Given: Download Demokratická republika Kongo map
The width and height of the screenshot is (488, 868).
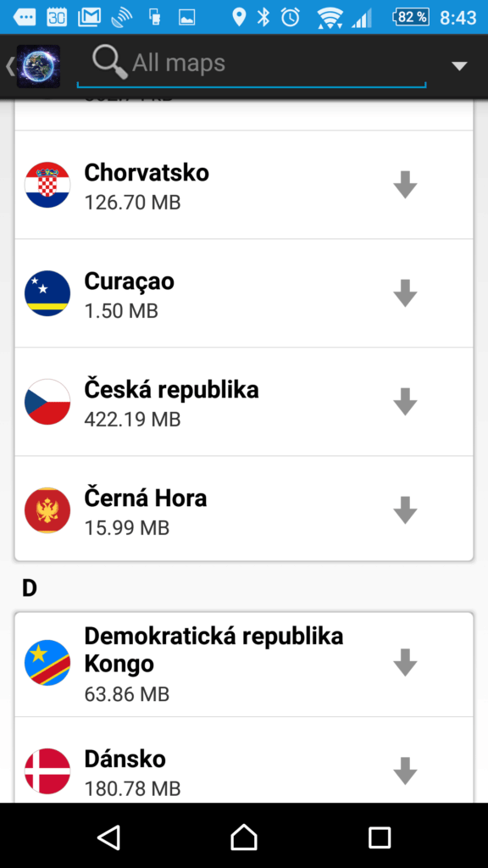Looking at the screenshot, I should [x=405, y=663].
